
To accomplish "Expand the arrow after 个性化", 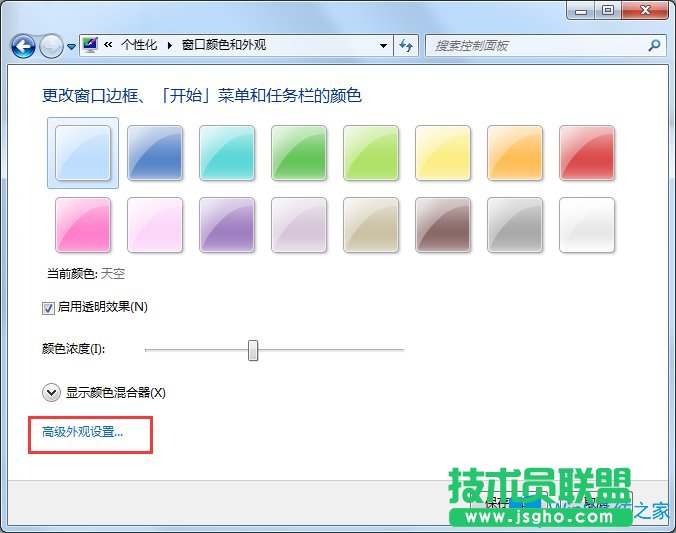I will click(x=169, y=45).
